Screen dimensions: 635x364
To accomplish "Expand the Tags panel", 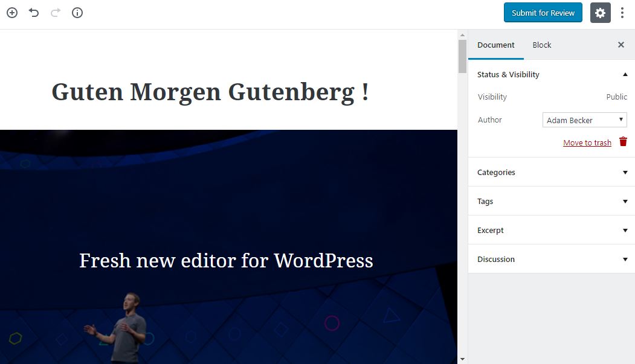I will click(x=552, y=202).
